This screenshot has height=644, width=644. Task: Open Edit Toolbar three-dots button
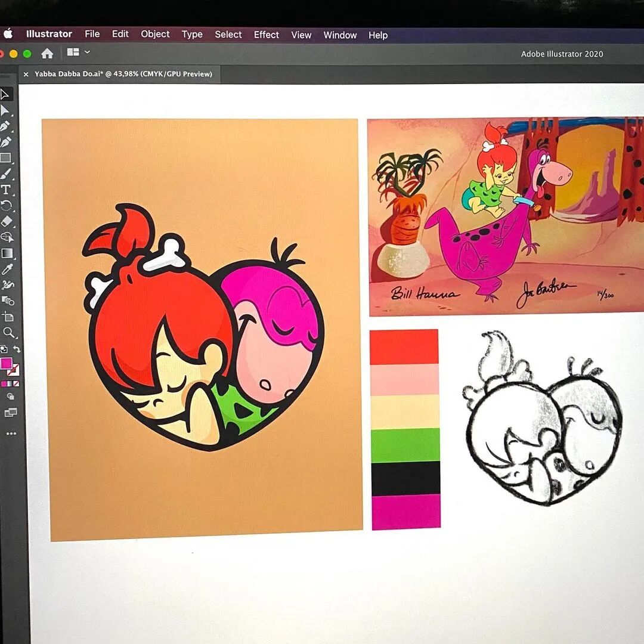11,434
